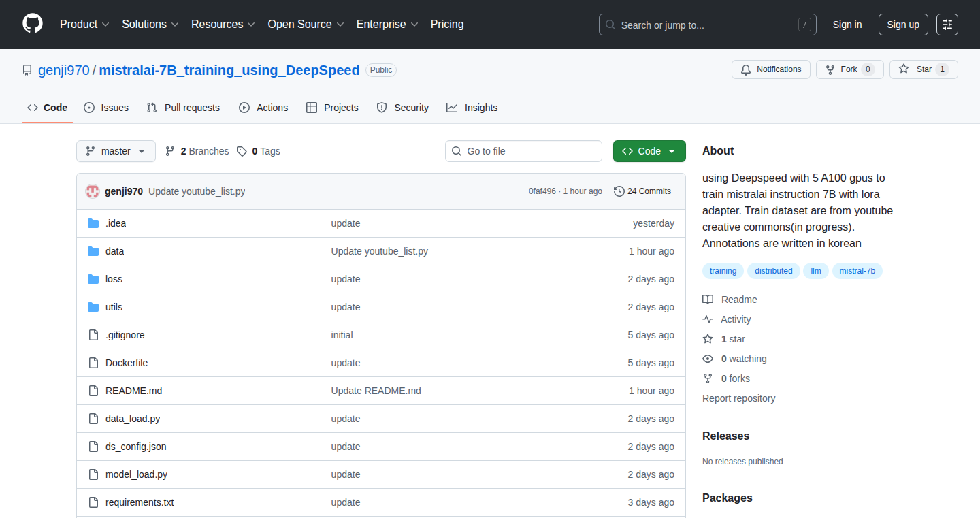Open the genji970 owner link

[x=64, y=70]
